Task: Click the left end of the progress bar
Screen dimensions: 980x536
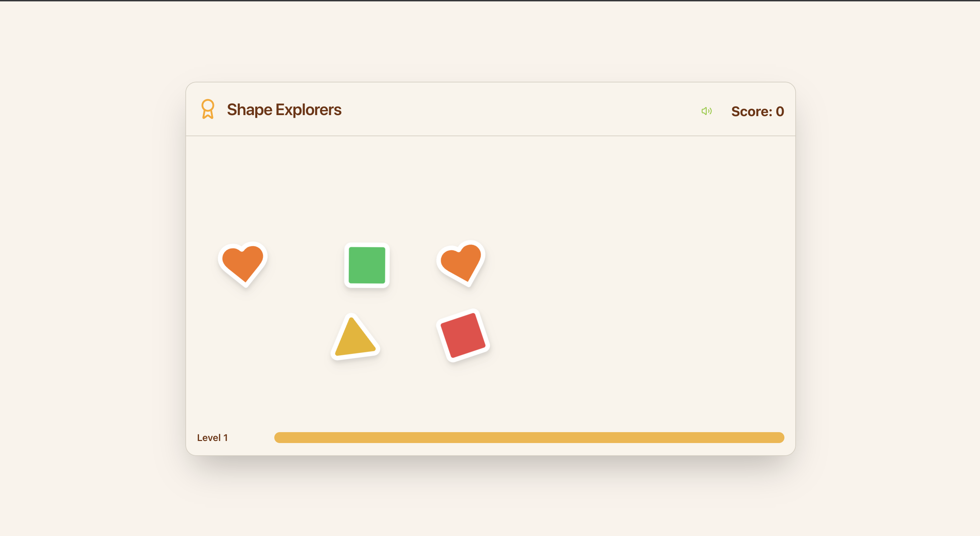Action: point(280,438)
